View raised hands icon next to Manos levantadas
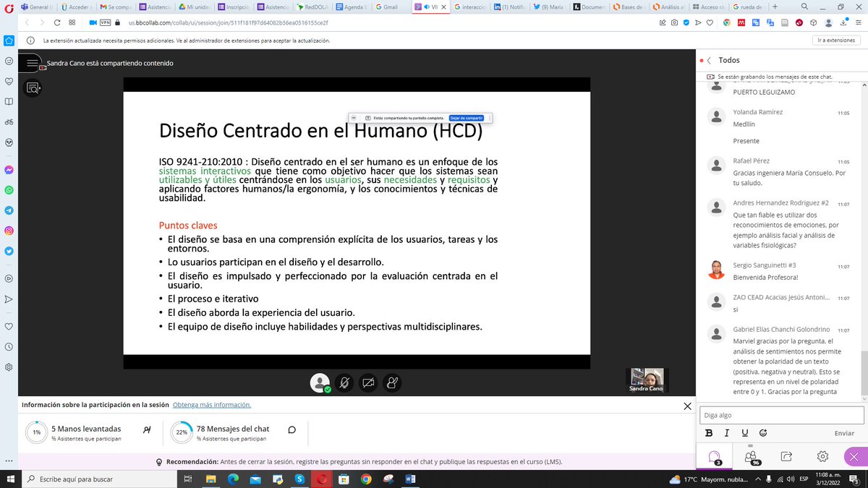This screenshot has width=868, height=488. 147,429
